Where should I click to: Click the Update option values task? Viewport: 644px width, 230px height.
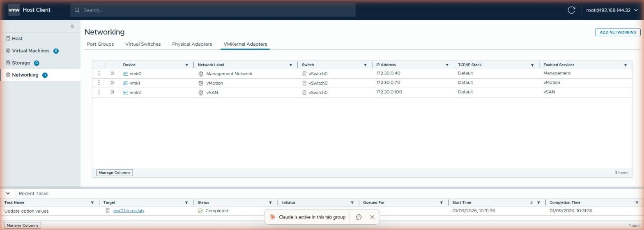coord(26,211)
